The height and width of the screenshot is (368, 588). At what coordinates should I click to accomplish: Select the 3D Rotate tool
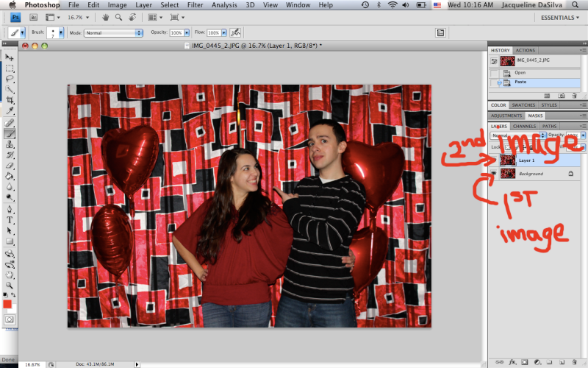[x=10, y=254]
